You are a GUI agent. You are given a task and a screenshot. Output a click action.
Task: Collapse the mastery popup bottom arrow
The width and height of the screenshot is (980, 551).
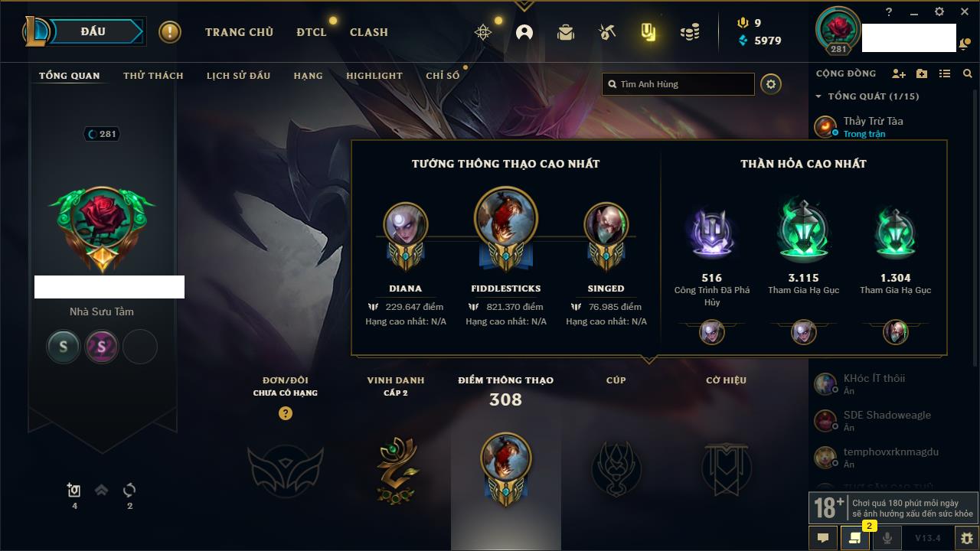coord(649,359)
